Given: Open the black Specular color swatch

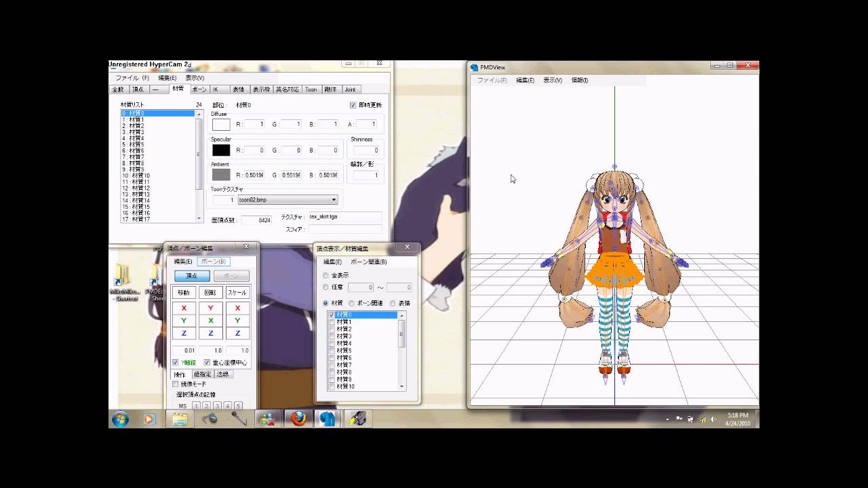Looking at the screenshot, I should (x=221, y=150).
